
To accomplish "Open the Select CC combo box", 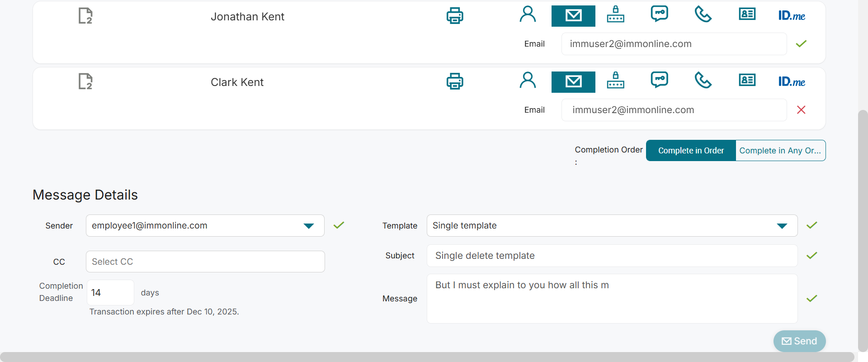I will pos(205,262).
